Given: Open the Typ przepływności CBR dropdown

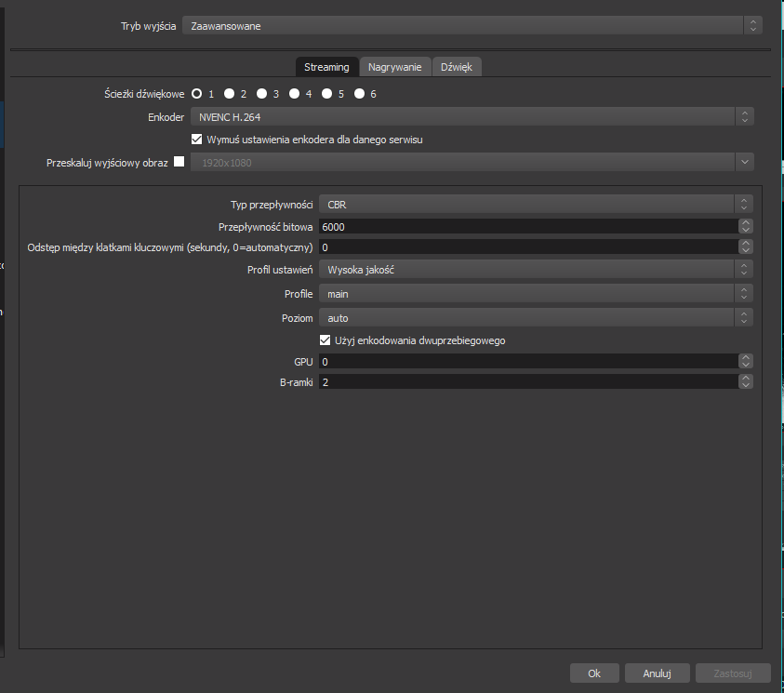Looking at the screenshot, I should 535,205.
